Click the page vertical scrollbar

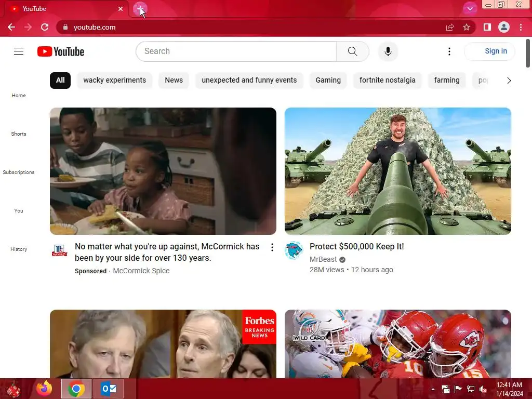[x=528, y=54]
